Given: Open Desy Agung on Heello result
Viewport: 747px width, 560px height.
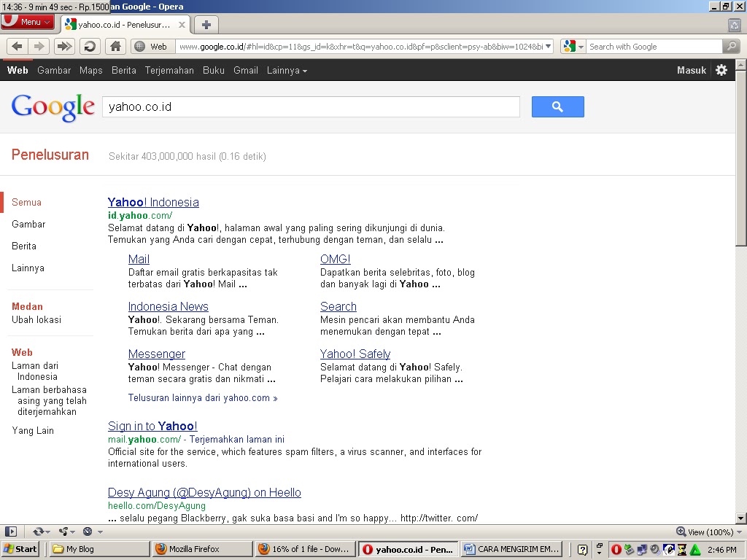Looking at the screenshot, I should (204, 492).
